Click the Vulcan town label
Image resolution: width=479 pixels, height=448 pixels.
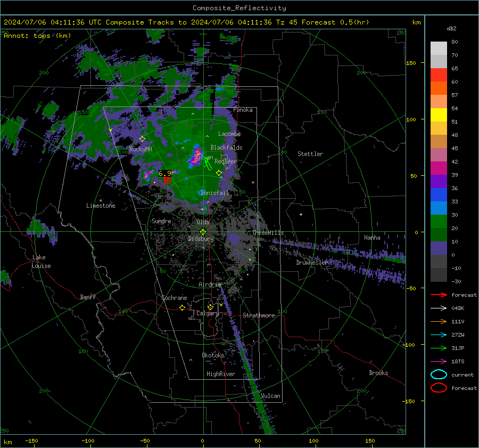coord(271,396)
